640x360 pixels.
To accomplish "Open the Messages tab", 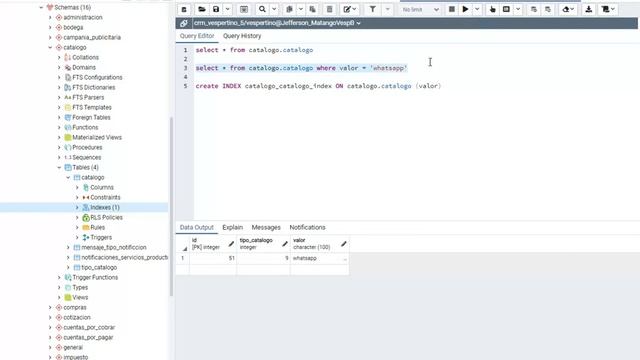I will [x=266, y=227].
